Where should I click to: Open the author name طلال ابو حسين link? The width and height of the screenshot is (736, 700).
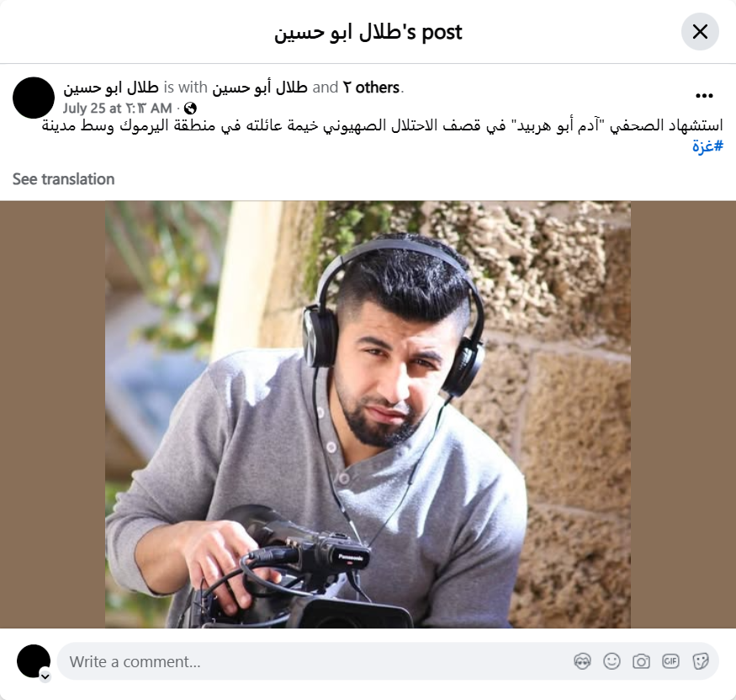point(111,87)
